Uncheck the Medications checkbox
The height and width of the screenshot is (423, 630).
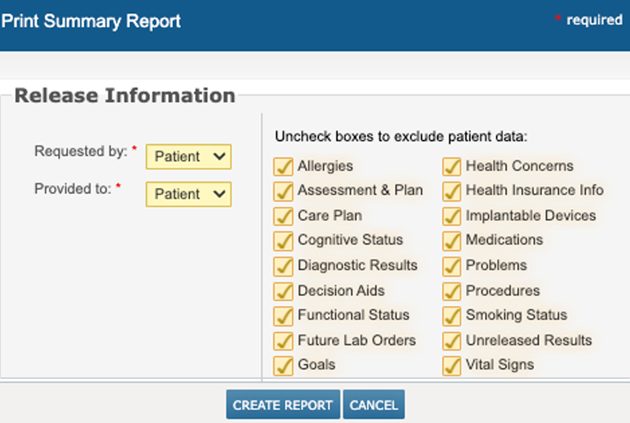[450, 240]
